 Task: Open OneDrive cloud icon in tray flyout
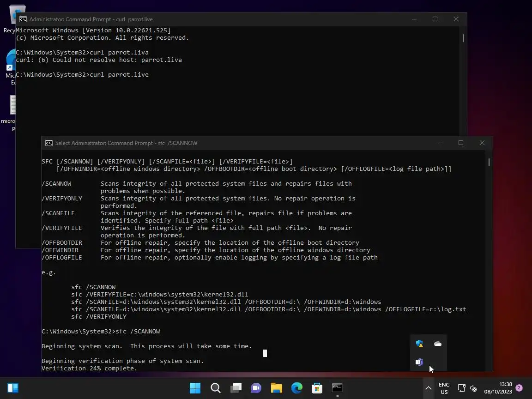click(438, 344)
